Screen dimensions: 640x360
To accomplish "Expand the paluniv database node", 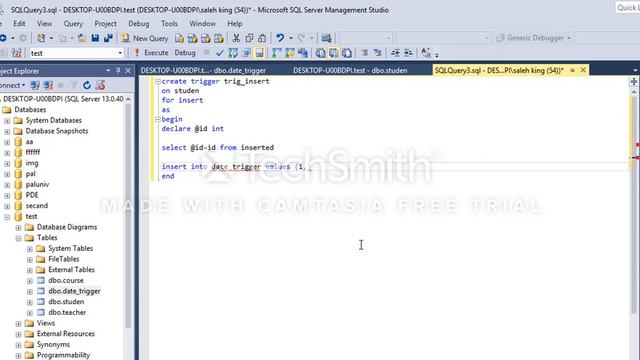I will (7, 185).
